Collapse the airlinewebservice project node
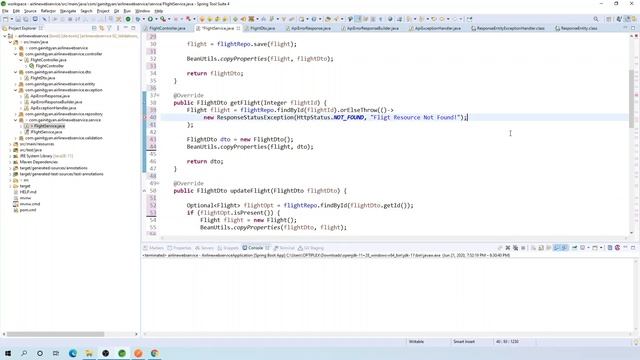640x360 pixels. (x=5, y=36)
